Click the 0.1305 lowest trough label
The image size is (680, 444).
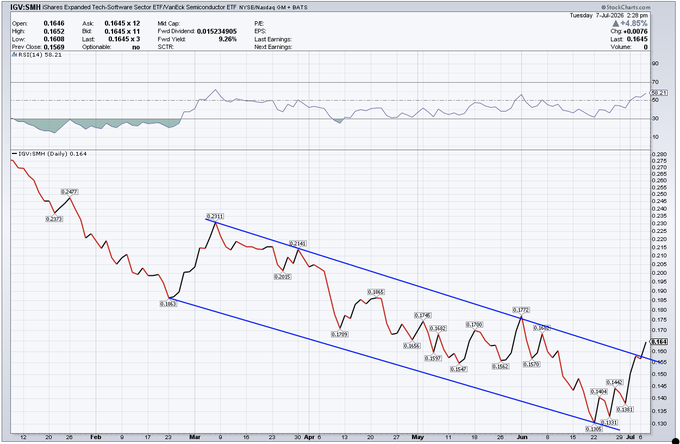pyautogui.click(x=594, y=428)
